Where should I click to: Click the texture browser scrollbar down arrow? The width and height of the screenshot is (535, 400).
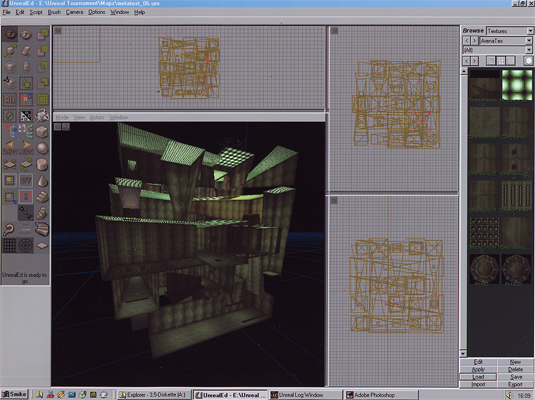tap(463, 354)
